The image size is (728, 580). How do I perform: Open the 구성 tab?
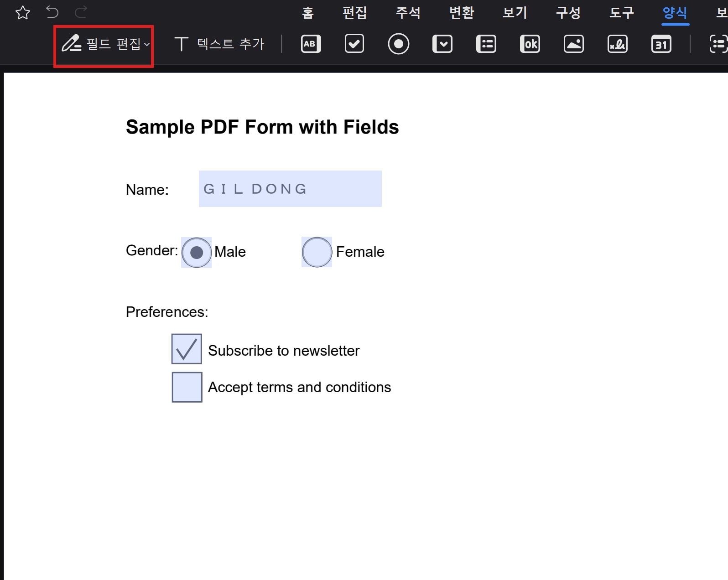(568, 12)
